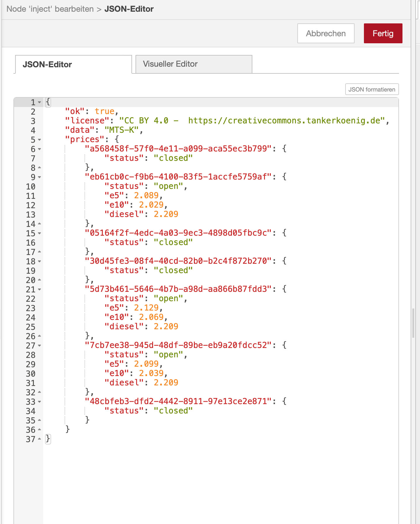Image resolution: width=420 pixels, height=524 pixels.
Task: Click fold-end arrow at line 32
Action: click(x=39, y=392)
